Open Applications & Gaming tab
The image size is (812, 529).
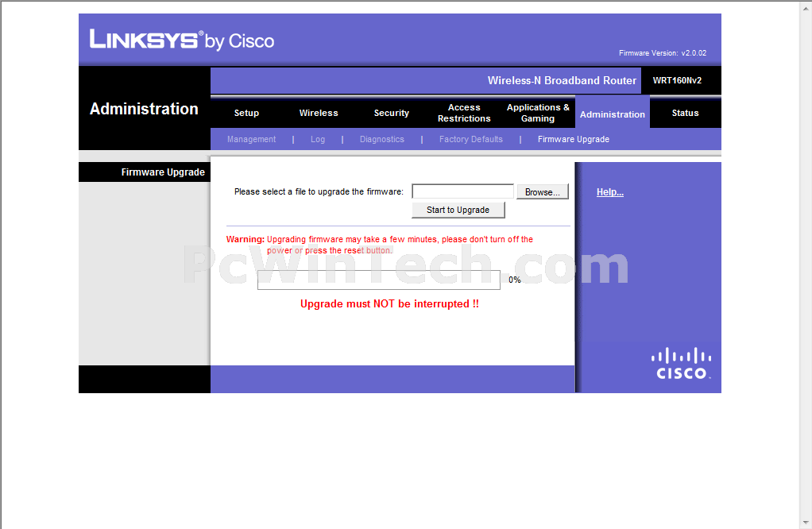(538, 113)
